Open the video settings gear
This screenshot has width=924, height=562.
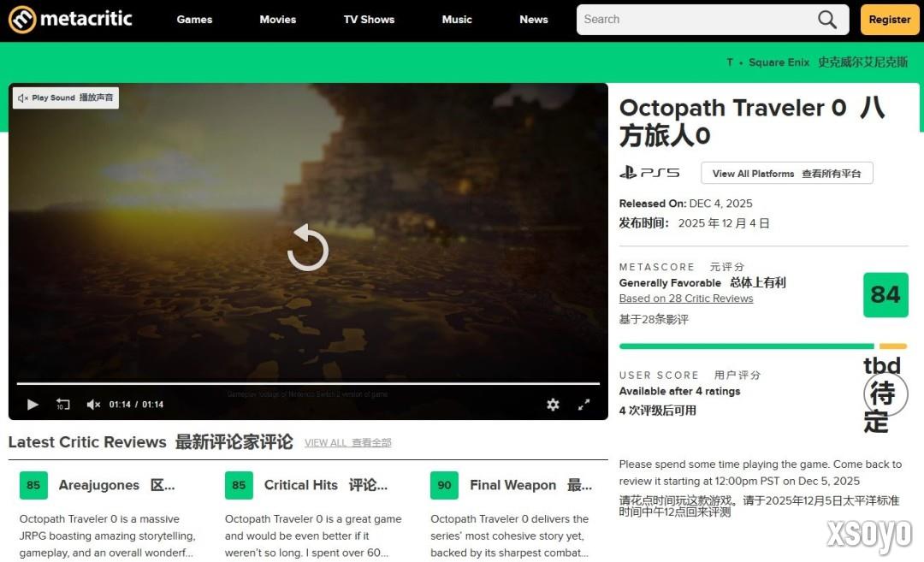553,404
